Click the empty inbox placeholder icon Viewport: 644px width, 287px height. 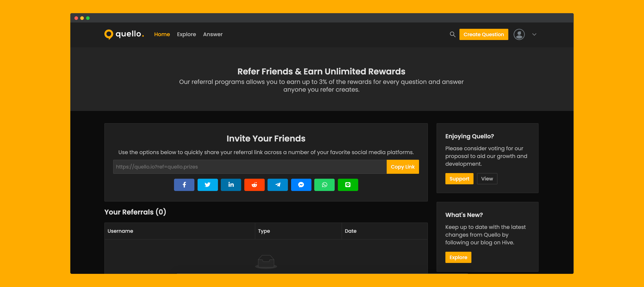[x=266, y=262]
